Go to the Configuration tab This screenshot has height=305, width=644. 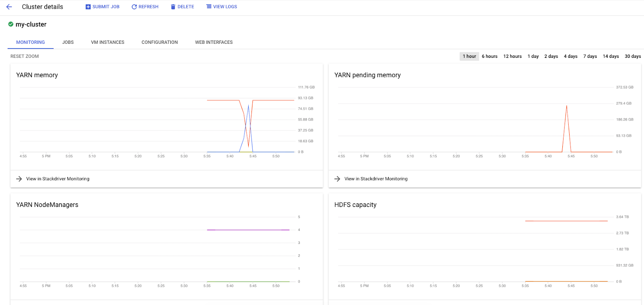[x=159, y=42]
